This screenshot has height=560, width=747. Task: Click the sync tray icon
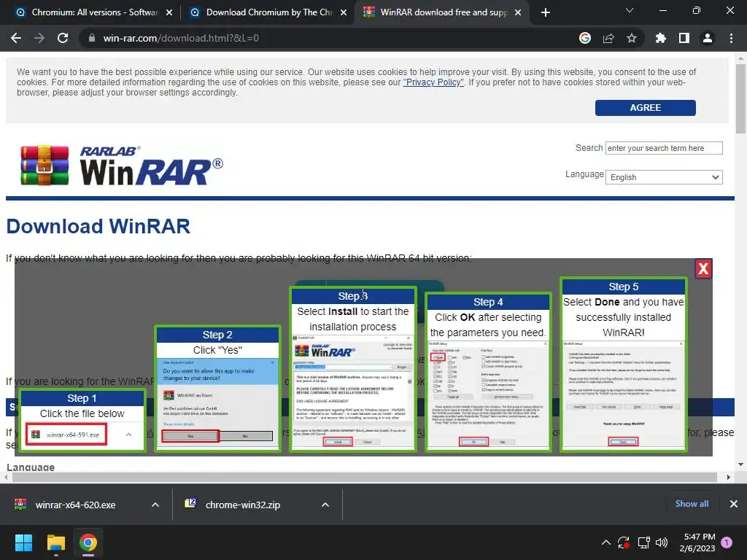(x=624, y=542)
